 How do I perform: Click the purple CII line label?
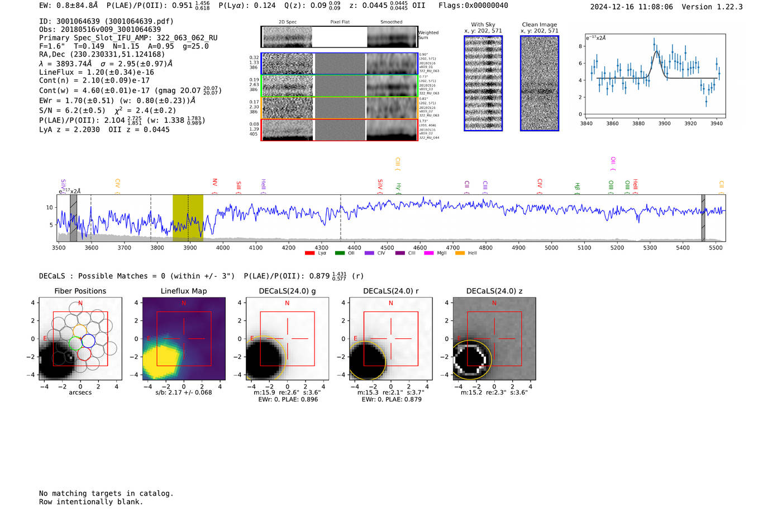coord(466,187)
